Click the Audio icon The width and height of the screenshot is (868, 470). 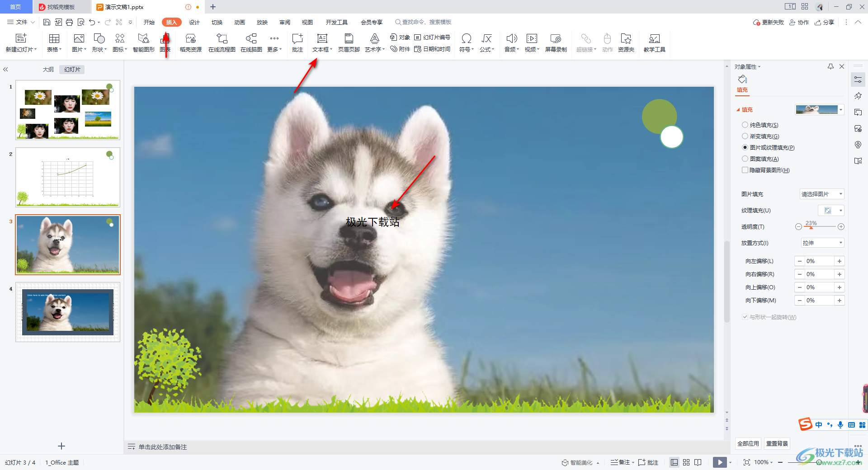pyautogui.click(x=511, y=39)
